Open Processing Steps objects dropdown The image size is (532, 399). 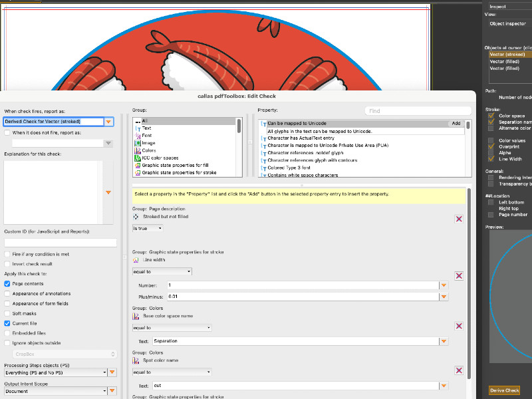[56, 372]
